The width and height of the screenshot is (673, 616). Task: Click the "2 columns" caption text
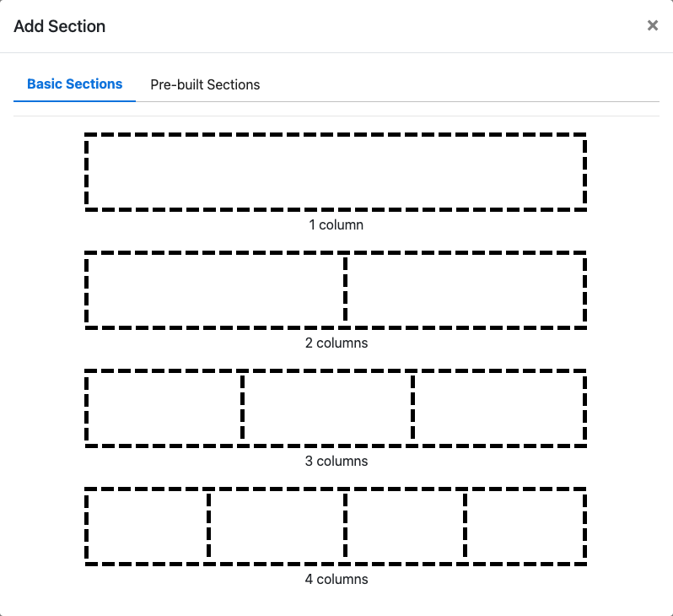(336, 343)
